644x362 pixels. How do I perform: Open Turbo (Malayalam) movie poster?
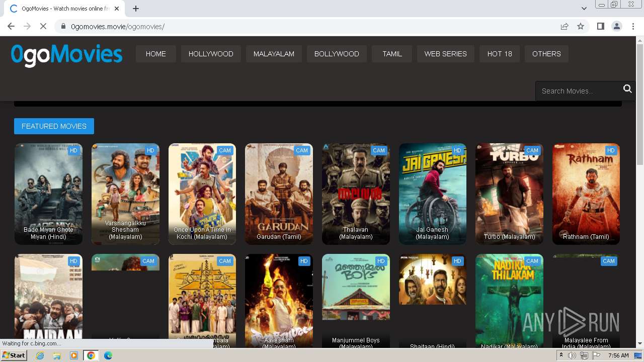tap(509, 194)
